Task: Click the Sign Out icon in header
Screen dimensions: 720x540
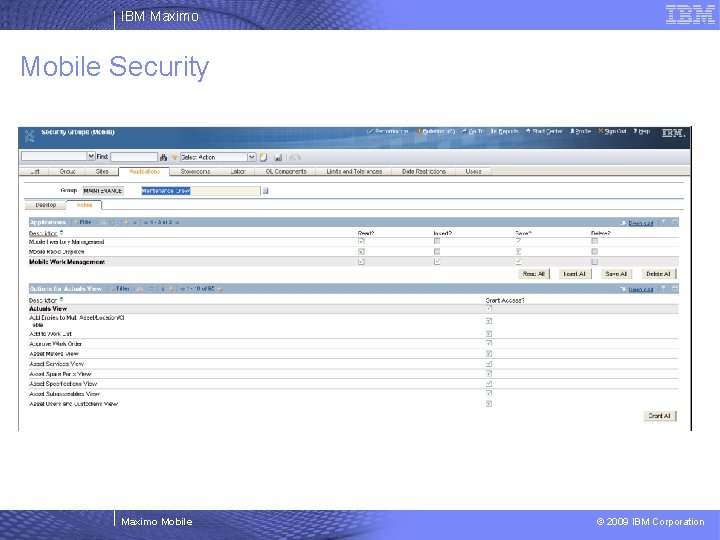Action: coord(601,131)
